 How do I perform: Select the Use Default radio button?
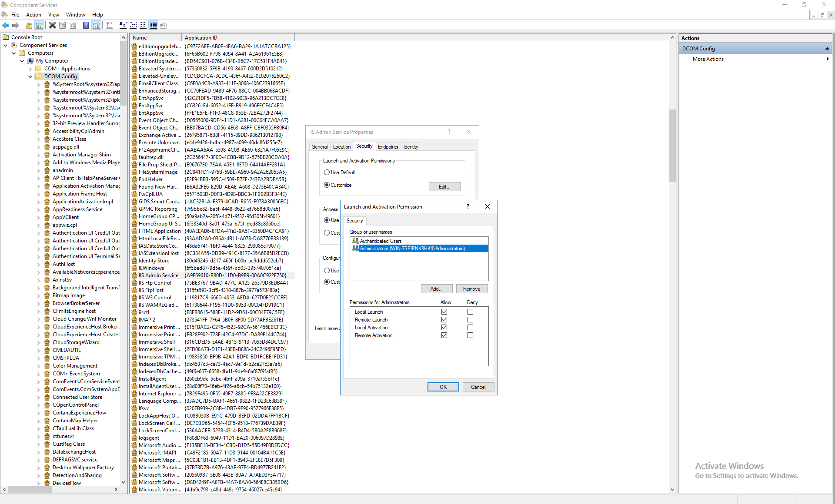tap(327, 172)
